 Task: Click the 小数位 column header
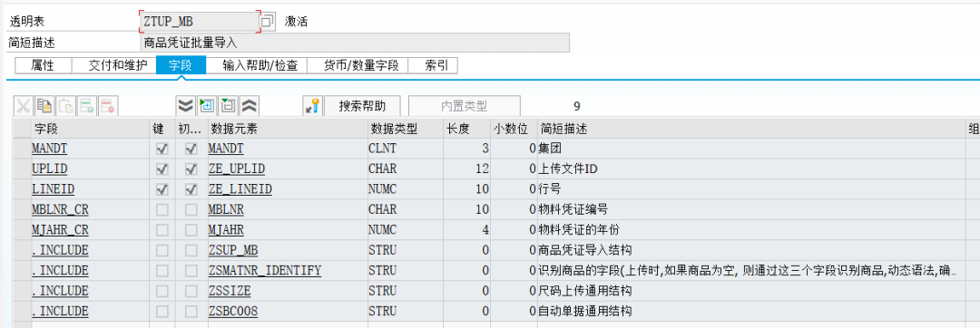(514, 129)
